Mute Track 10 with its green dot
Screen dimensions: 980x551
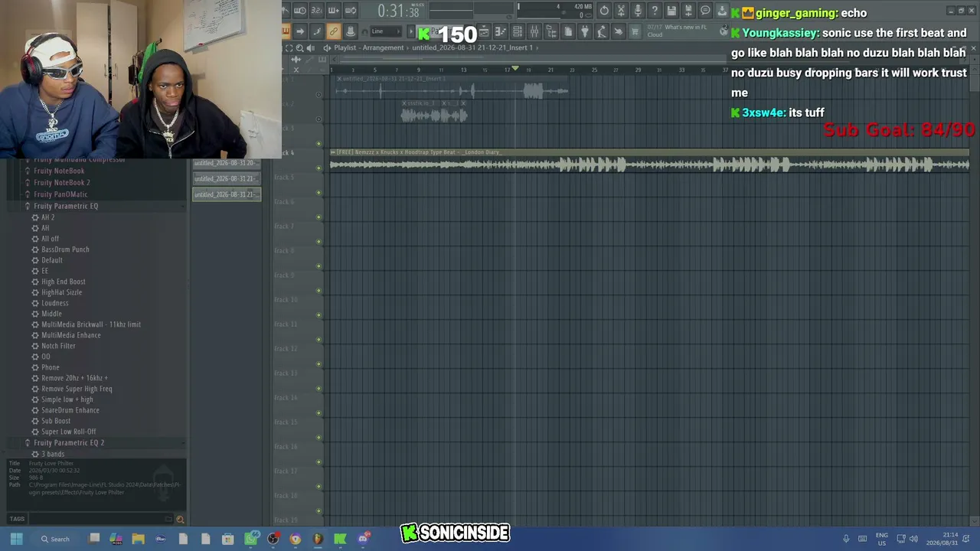pos(319,315)
